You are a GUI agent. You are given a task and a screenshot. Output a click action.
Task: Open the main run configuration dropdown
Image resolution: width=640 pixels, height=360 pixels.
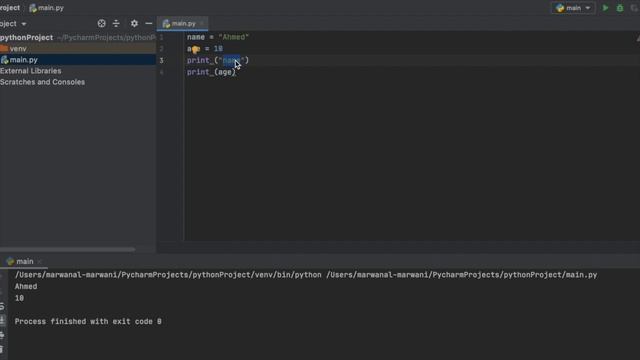tap(573, 8)
